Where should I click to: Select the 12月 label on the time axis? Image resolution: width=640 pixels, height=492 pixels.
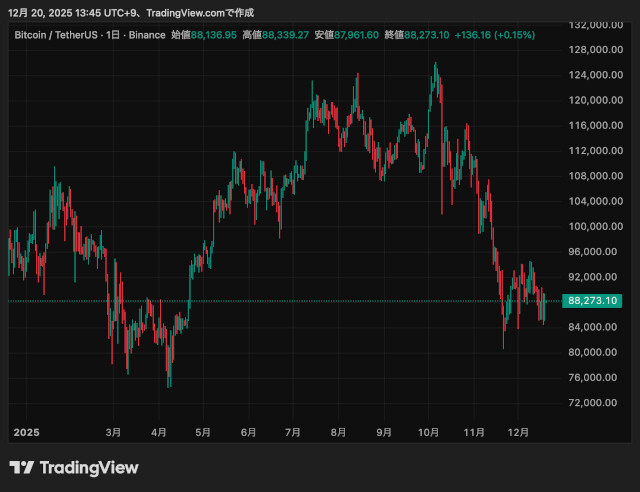518,432
